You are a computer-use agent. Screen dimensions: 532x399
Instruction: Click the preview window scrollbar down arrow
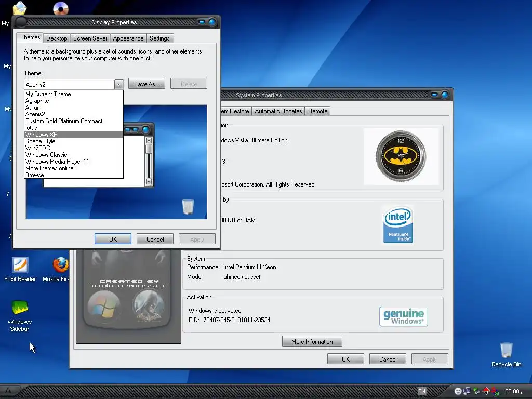pos(149,181)
